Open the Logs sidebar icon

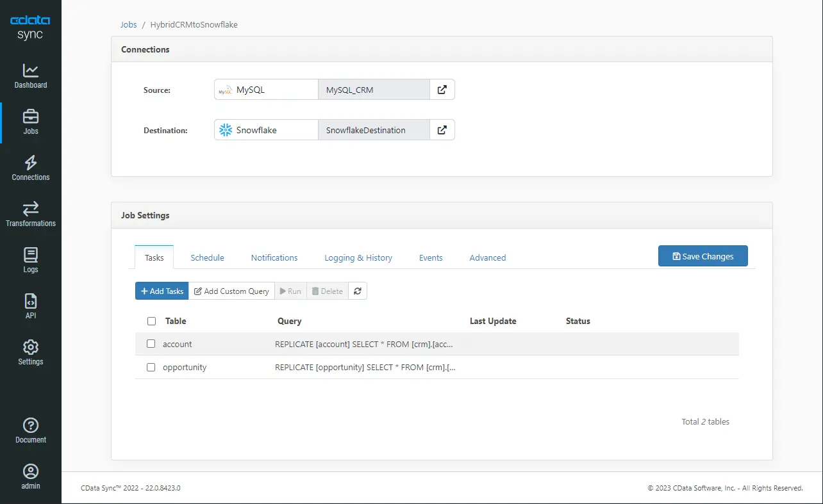(31, 255)
